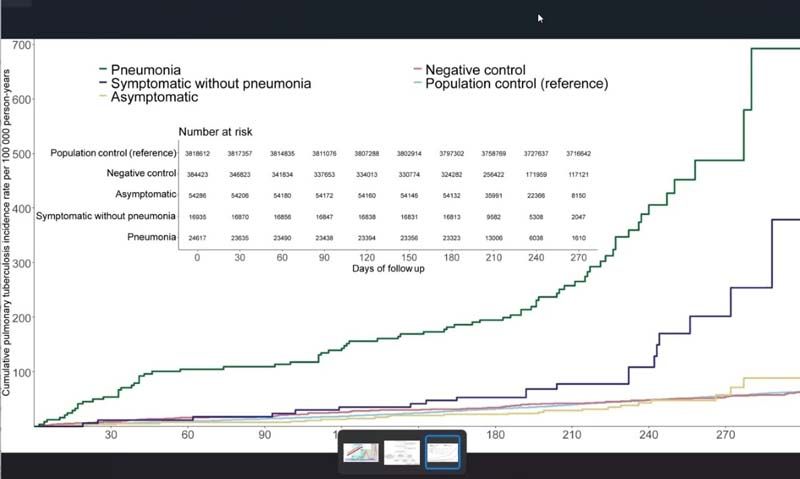Select the middle flowchart thumbnail
The width and height of the screenshot is (800, 479).
[x=402, y=452]
